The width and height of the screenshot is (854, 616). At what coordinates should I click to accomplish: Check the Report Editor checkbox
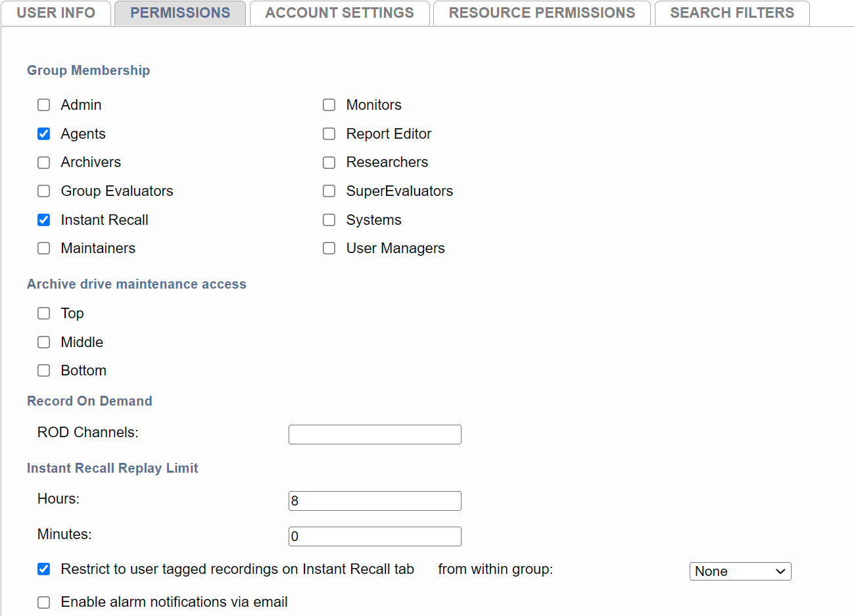[329, 133]
